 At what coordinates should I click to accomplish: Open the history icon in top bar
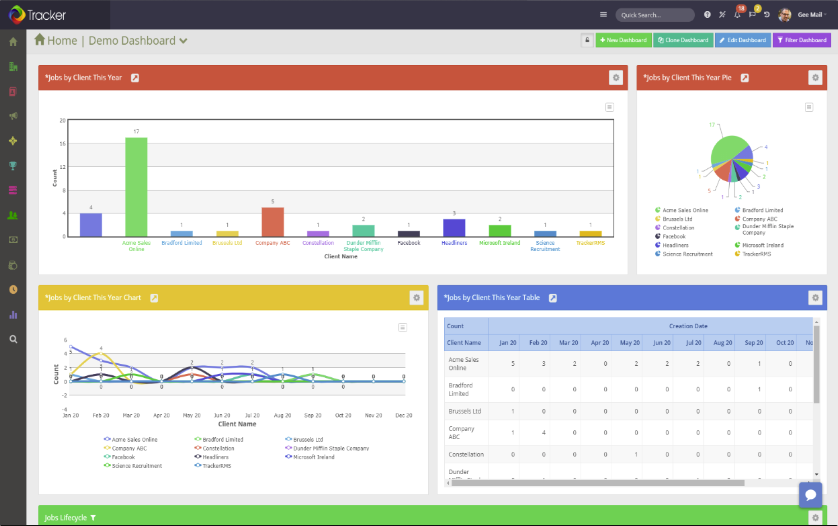tap(767, 15)
